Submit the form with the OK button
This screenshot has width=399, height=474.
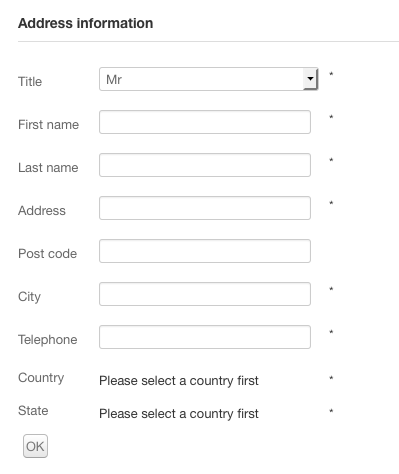[x=35, y=446]
